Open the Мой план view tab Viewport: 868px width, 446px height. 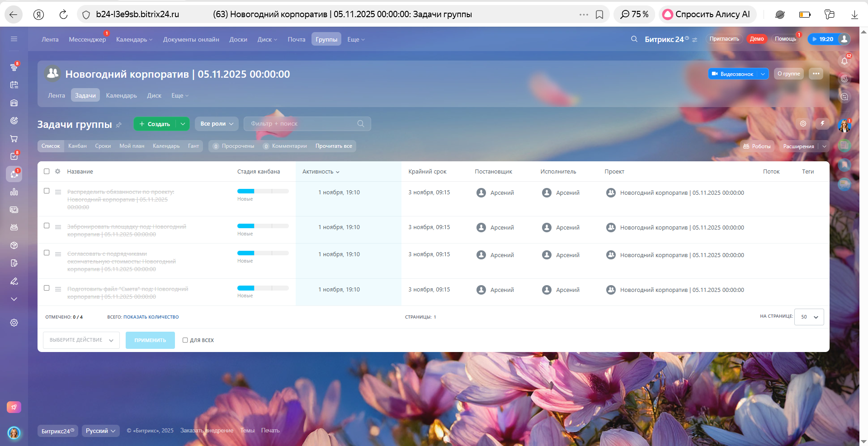pyautogui.click(x=132, y=146)
